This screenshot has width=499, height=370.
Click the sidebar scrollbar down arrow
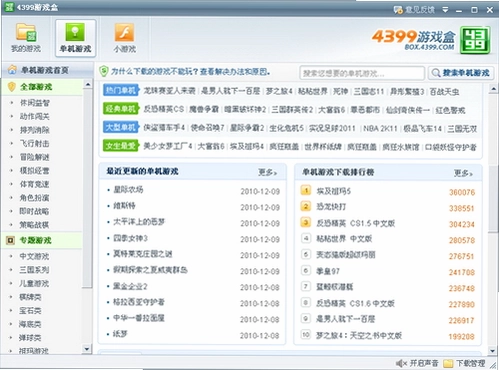[x=87, y=349]
